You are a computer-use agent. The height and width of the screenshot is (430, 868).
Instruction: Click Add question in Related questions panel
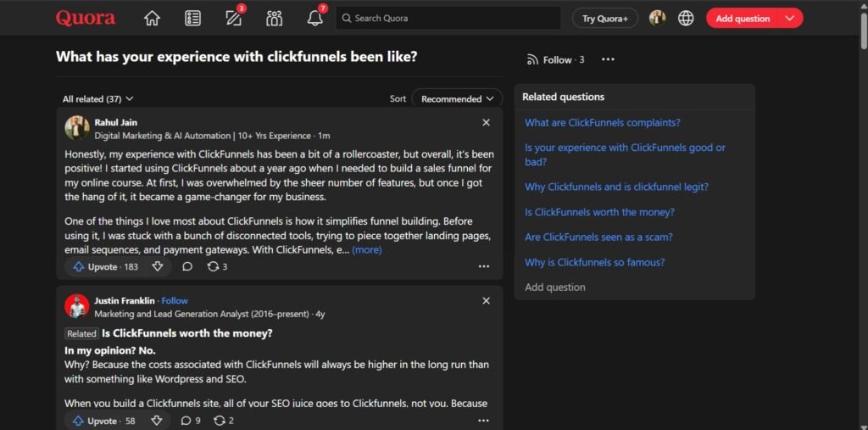point(554,287)
